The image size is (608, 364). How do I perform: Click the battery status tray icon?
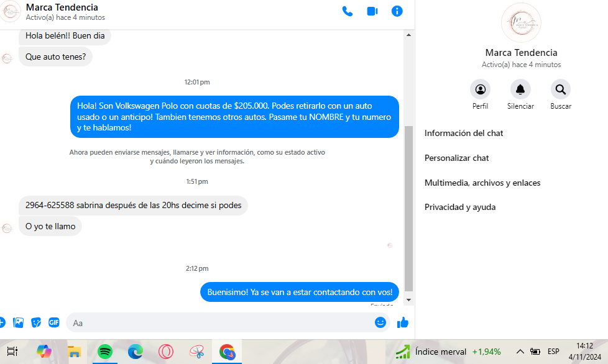click(x=535, y=352)
